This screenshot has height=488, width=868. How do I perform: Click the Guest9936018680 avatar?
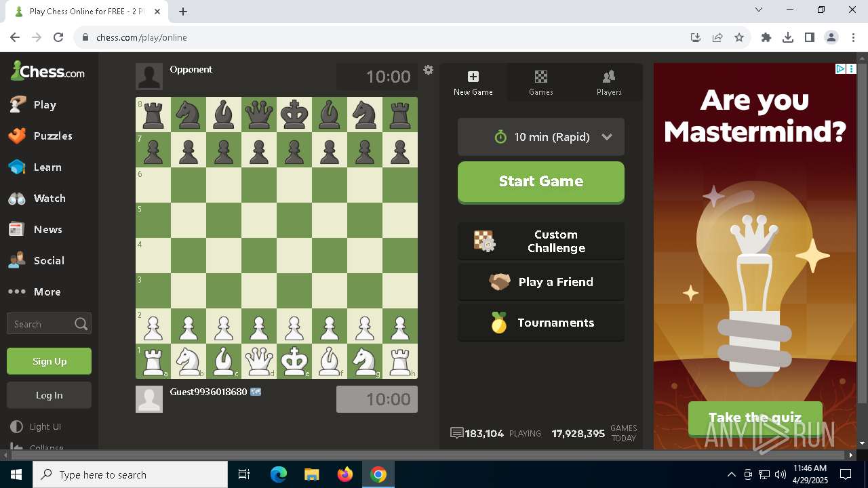tap(149, 399)
